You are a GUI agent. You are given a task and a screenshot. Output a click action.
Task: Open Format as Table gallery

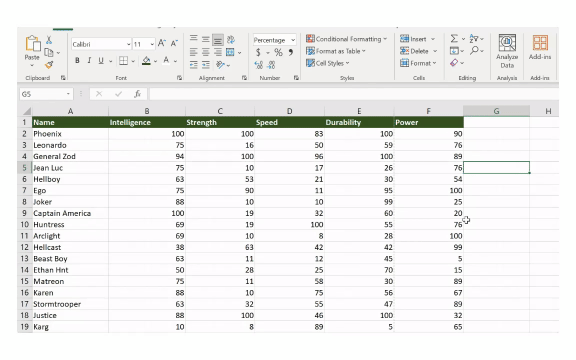[336, 51]
